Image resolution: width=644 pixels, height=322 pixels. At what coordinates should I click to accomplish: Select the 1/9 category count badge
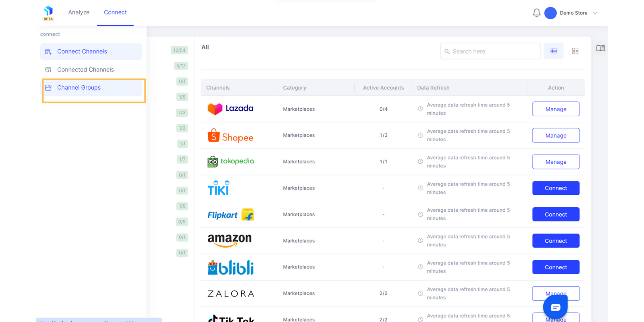pyautogui.click(x=182, y=206)
